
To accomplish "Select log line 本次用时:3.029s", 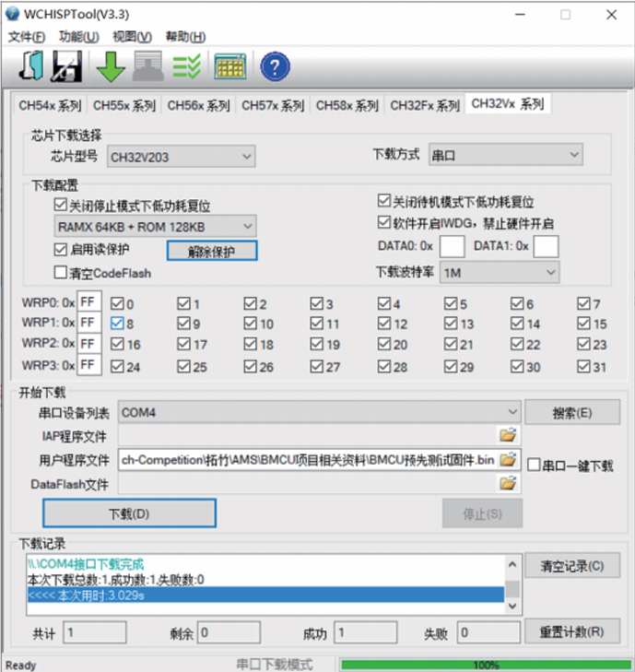I will 265,595.
